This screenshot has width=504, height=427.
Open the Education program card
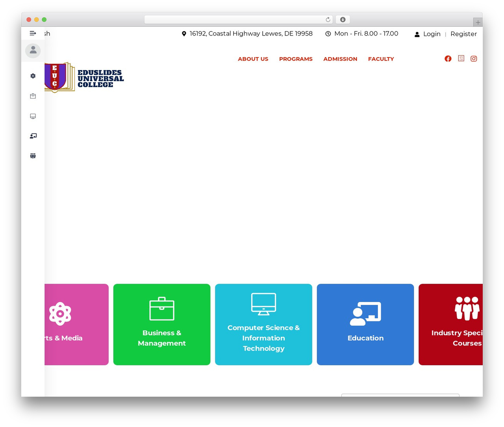[x=365, y=325]
